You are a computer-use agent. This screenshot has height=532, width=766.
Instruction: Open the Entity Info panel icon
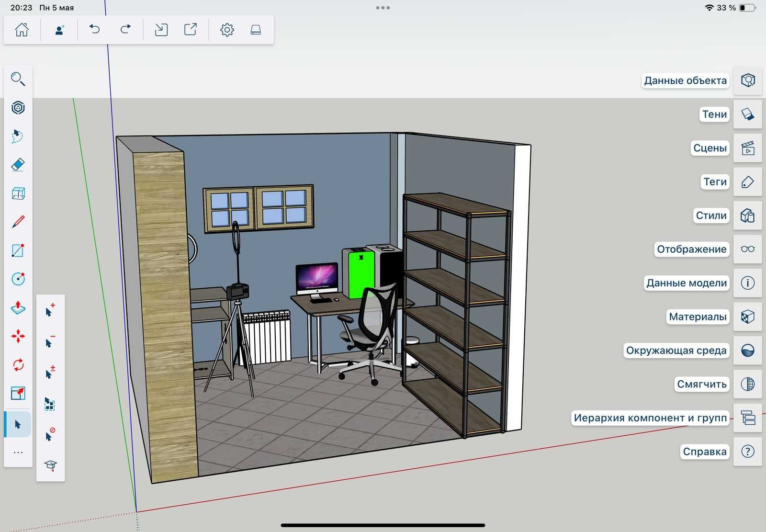coord(748,80)
